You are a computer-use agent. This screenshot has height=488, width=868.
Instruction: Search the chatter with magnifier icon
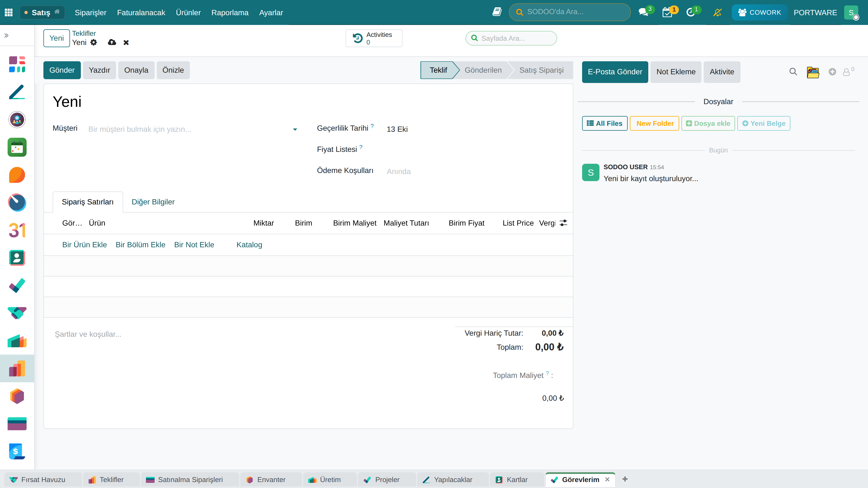[793, 72]
